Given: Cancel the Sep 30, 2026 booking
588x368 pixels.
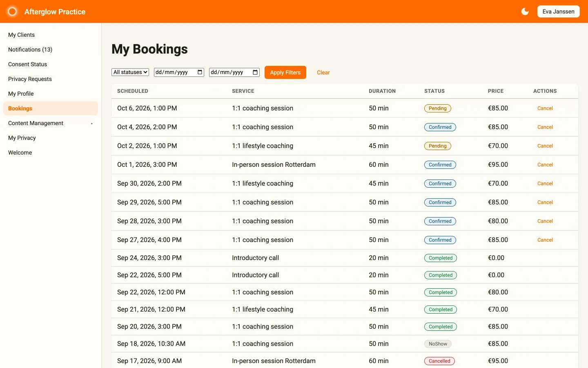Looking at the screenshot, I should pos(545,184).
